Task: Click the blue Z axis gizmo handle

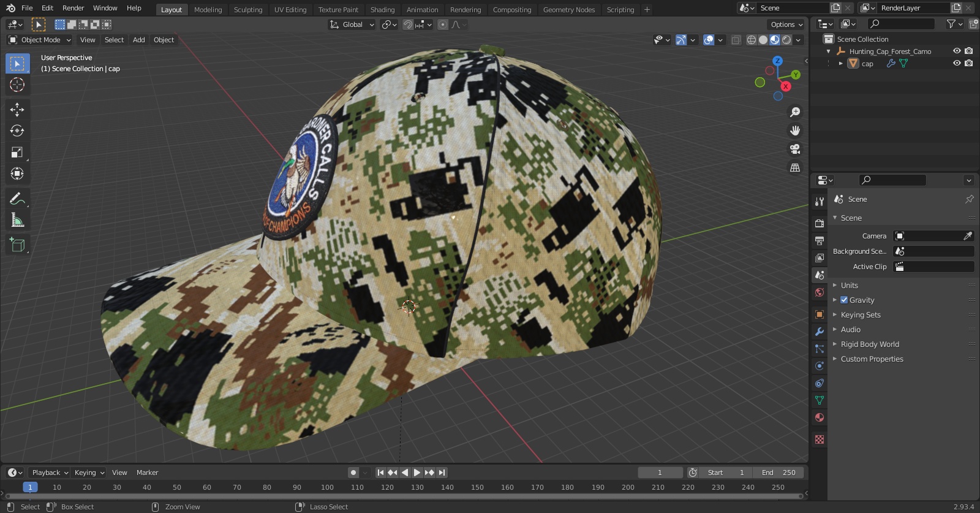Action: click(x=777, y=61)
